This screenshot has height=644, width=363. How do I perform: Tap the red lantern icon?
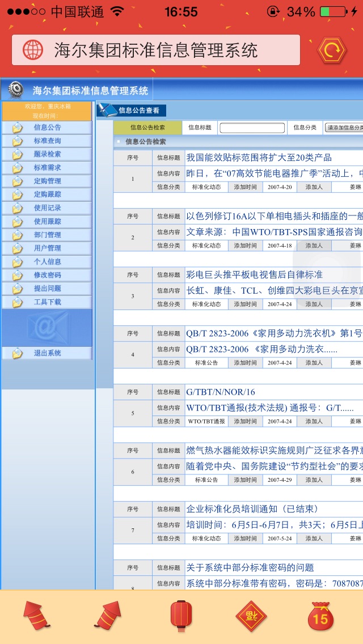click(x=181, y=616)
